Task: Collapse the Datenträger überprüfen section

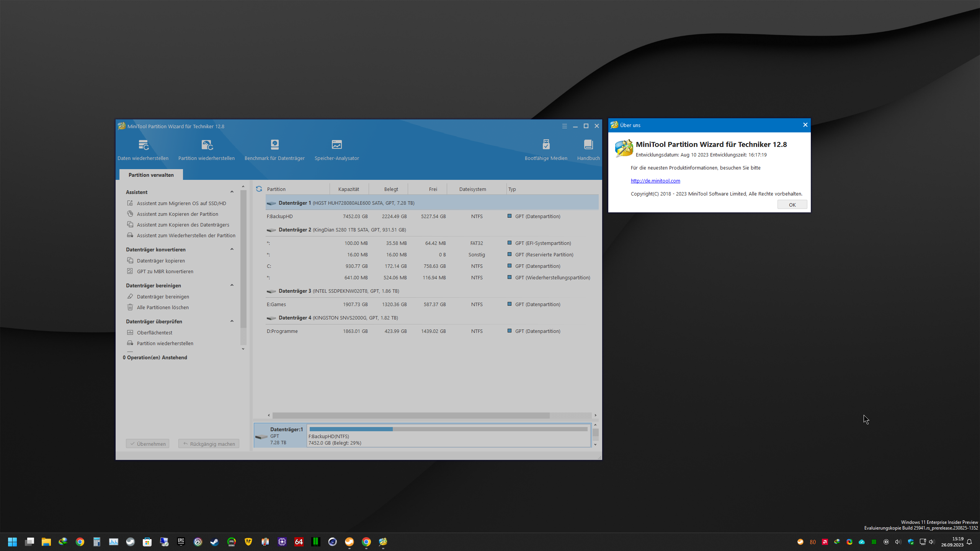Action: [x=232, y=321]
